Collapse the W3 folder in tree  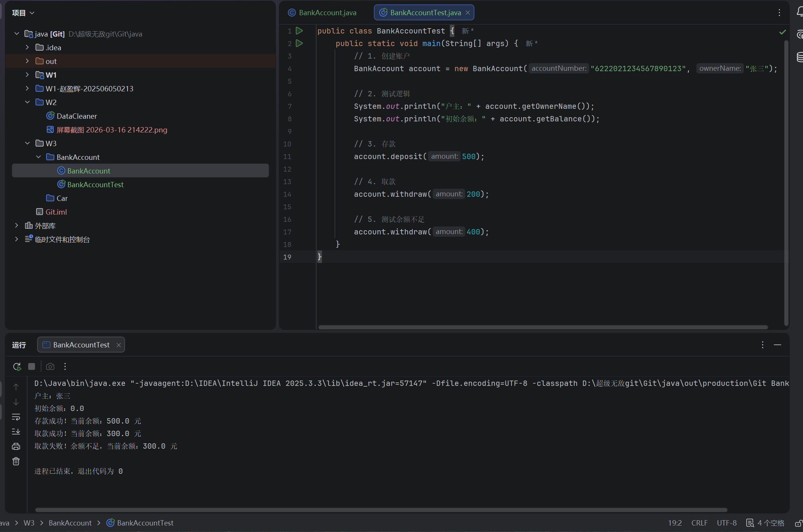pyautogui.click(x=27, y=143)
